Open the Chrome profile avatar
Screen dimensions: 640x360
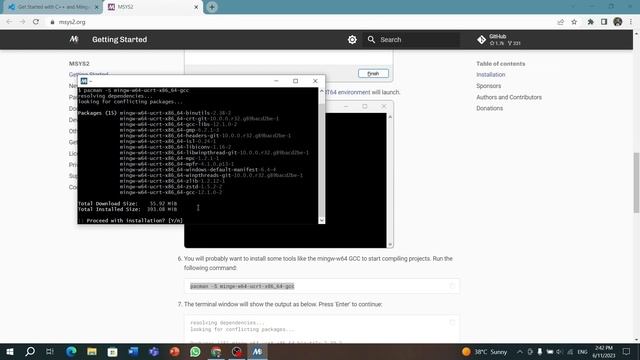click(618, 22)
